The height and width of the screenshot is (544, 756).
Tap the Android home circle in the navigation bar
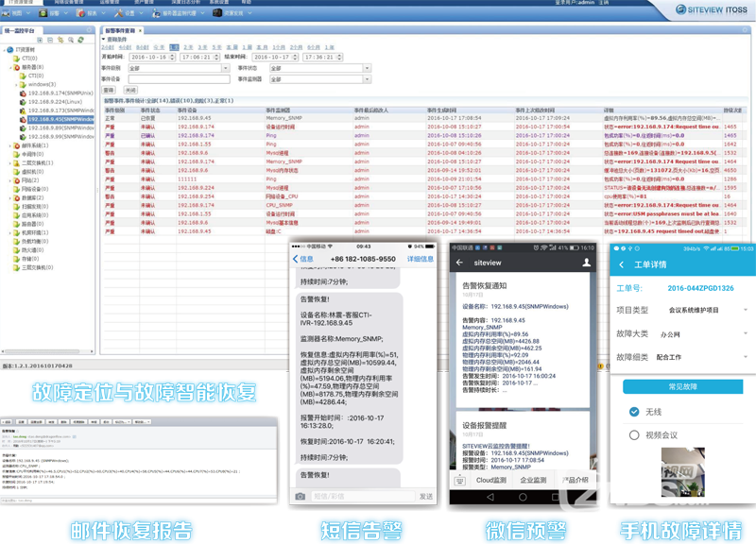pos(523,497)
